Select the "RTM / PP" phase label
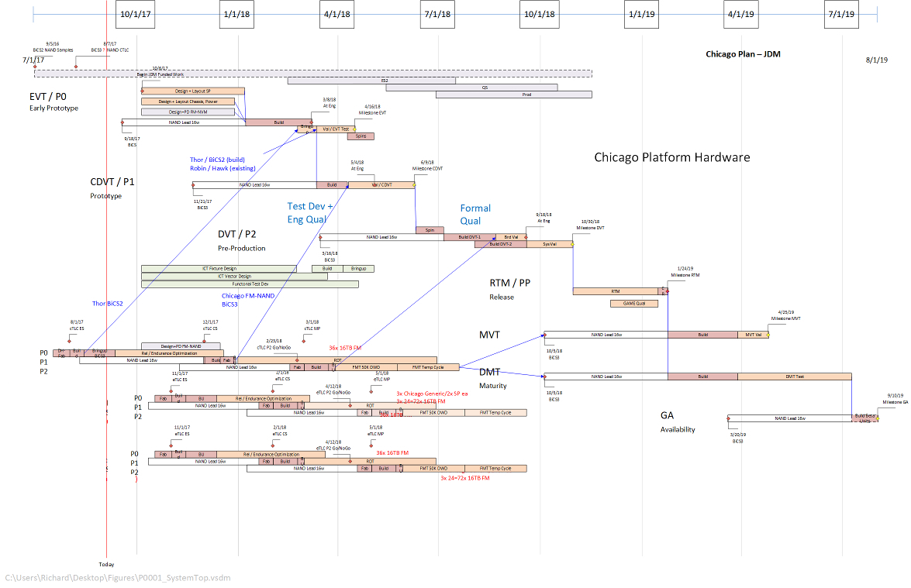Screen dimensions: 911x588 [x=509, y=283]
